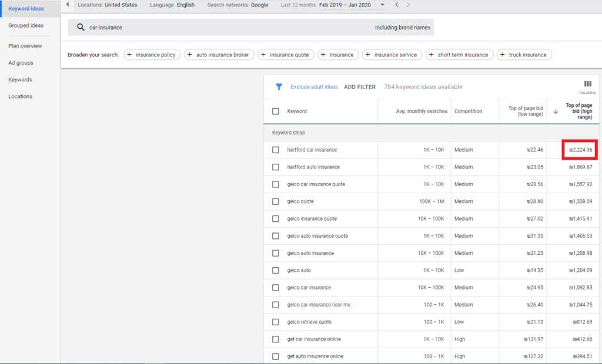Check the box for the 'geico car insurance' row
Screen dimensions: 602x364
tap(276, 288)
